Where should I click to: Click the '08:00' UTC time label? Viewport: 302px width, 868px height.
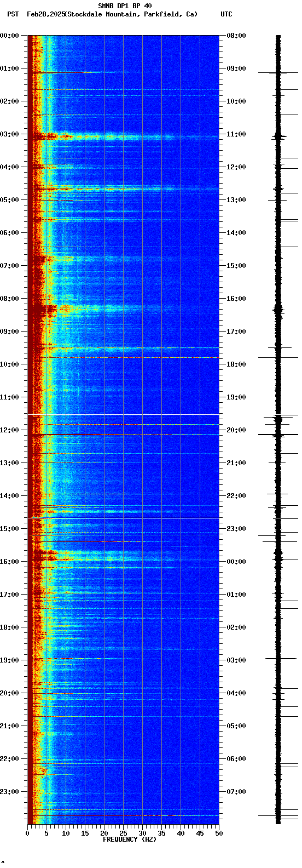click(x=236, y=36)
